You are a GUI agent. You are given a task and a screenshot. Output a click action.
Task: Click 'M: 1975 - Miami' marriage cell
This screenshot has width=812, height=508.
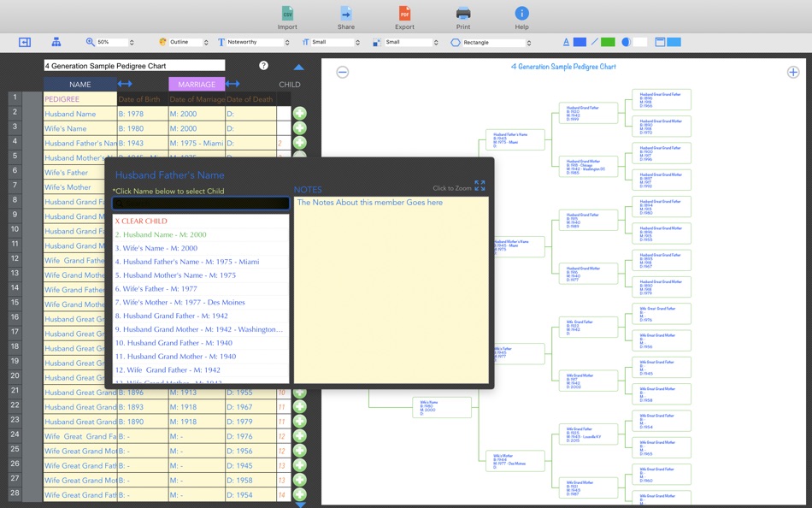click(x=197, y=143)
